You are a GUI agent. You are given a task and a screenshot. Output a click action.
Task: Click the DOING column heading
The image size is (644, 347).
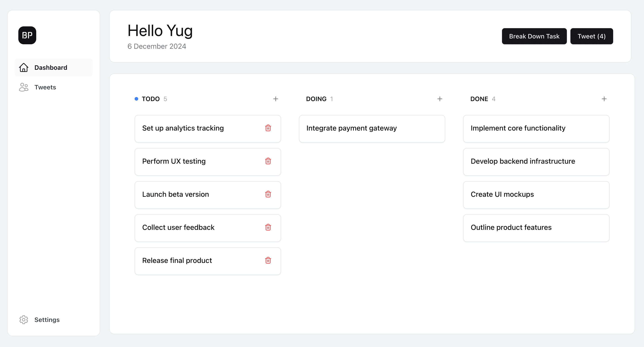[x=316, y=99]
